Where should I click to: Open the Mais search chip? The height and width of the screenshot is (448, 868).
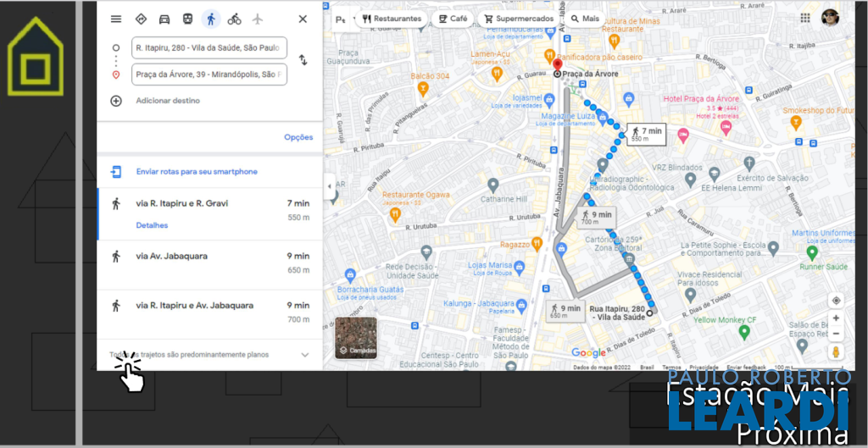585,19
